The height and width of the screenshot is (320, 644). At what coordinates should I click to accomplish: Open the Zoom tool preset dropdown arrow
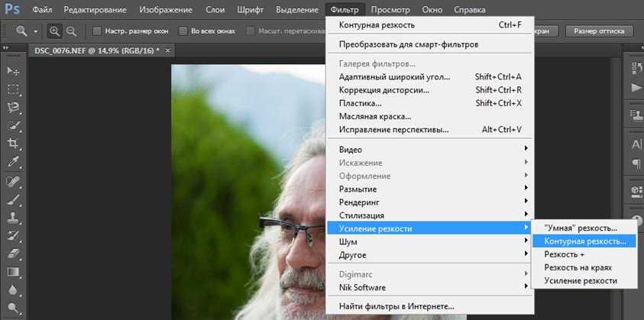click(x=34, y=31)
